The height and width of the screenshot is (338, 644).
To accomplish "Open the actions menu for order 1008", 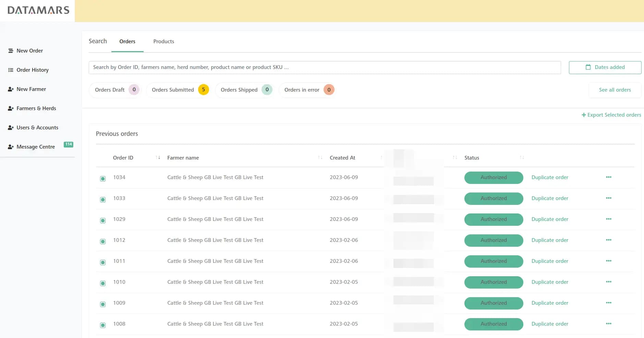I will point(608,324).
